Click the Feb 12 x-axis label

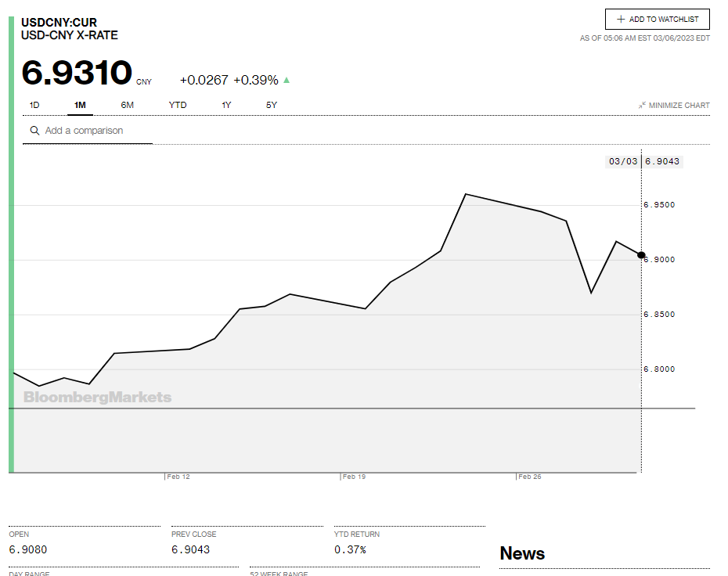pyautogui.click(x=178, y=477)
